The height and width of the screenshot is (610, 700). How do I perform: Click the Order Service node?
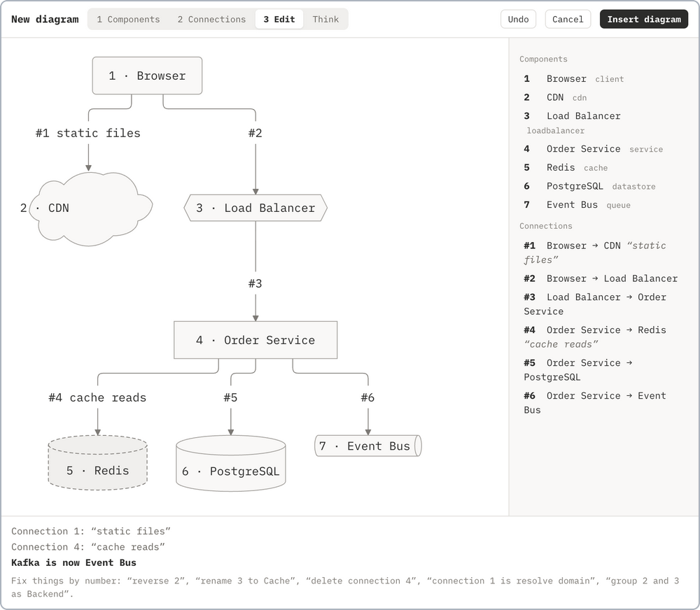[255, 340]
